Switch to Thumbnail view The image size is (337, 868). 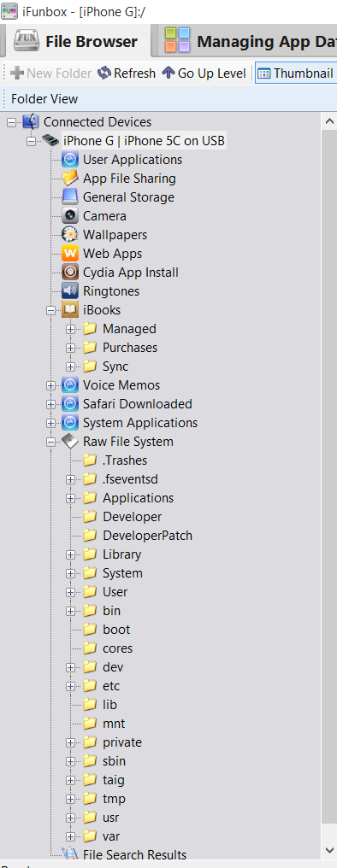coord(295,73)
